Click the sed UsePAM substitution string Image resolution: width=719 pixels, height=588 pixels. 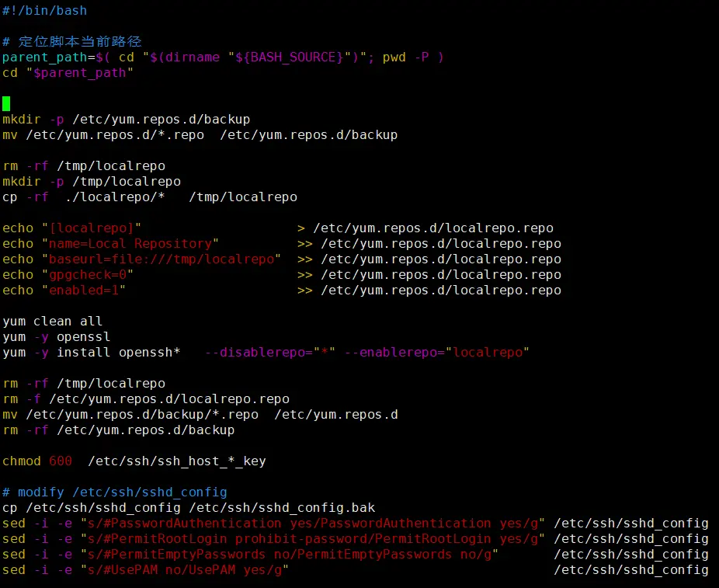click(x=184, y=570)
